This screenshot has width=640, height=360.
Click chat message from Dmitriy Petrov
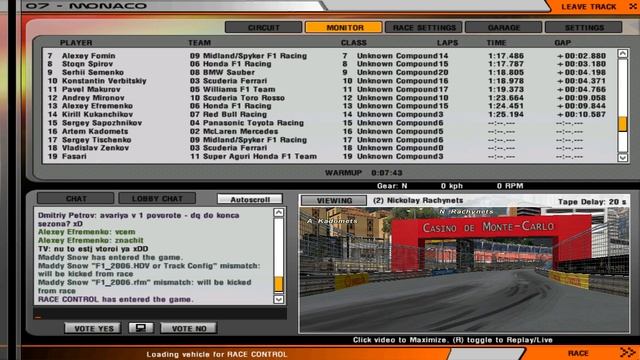tap(138, 220)
